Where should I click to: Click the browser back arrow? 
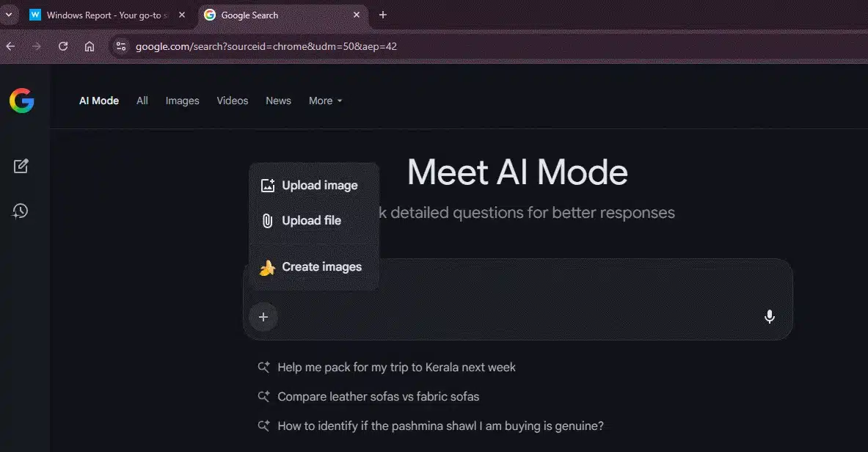10,46
